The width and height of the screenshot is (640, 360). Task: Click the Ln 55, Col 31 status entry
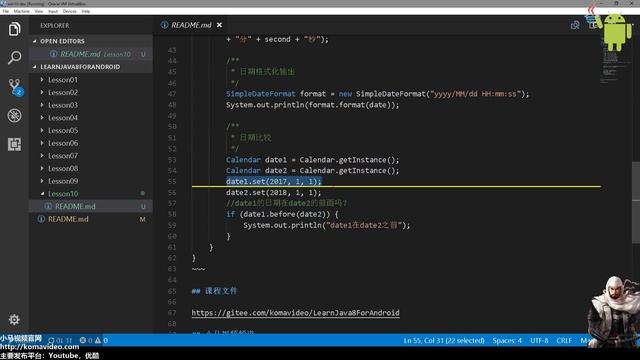pyautogui.click(x=444, y=340)
